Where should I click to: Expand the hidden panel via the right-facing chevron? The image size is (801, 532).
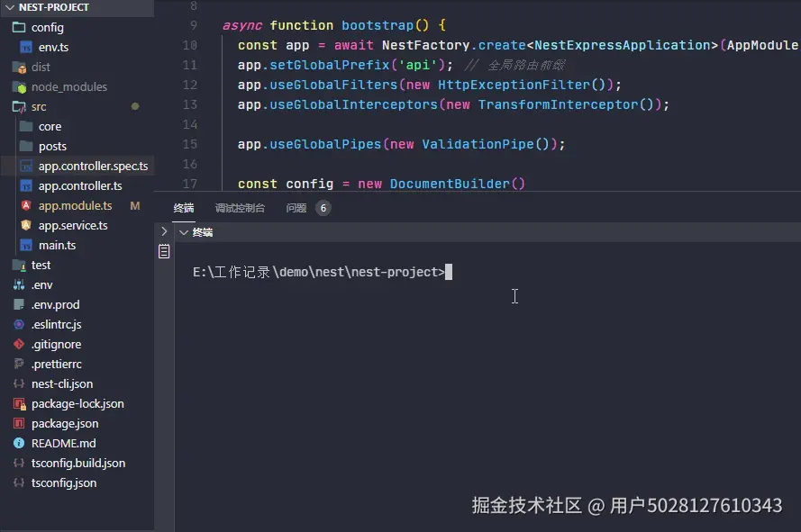tap(163, 231)
